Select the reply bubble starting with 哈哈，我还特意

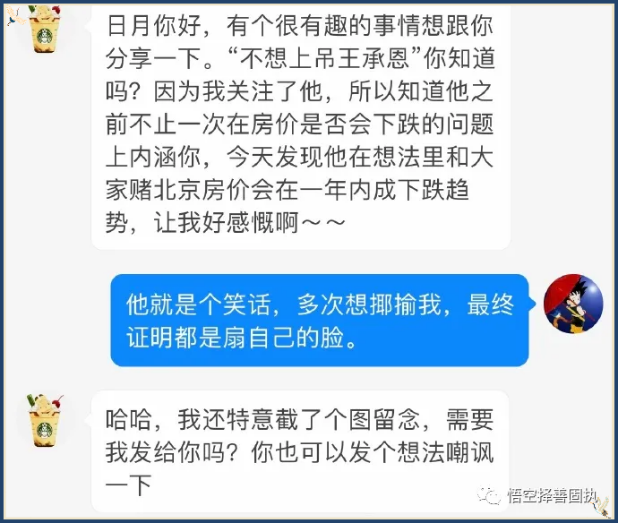point(300,451)
